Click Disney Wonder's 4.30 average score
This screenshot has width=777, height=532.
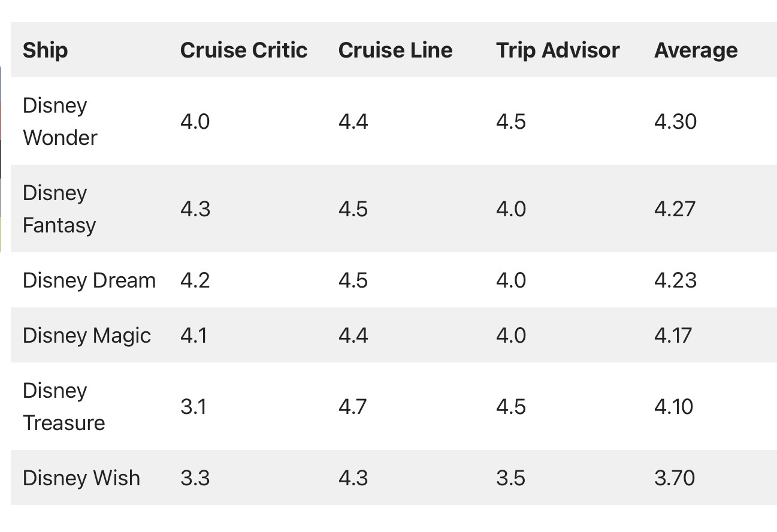675,122
